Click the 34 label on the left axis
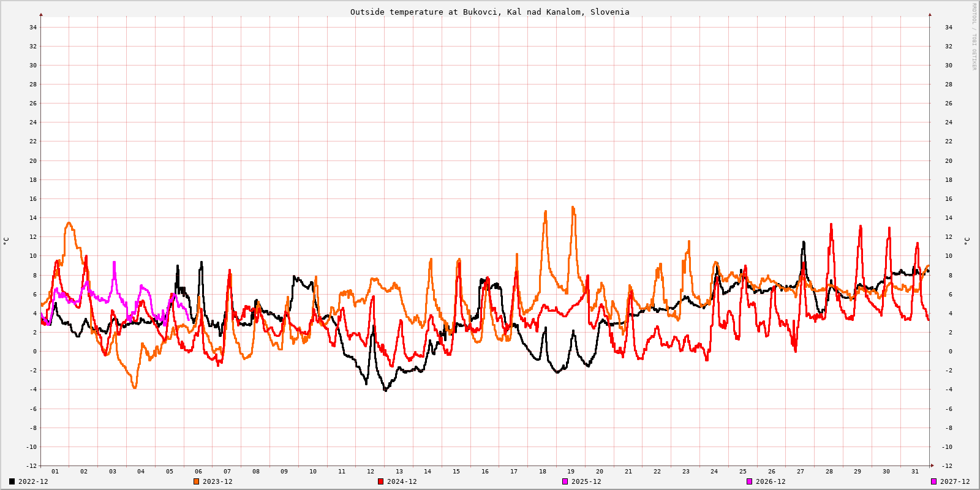This screenshot has height=490, width=980. click(x=33, y=27)
